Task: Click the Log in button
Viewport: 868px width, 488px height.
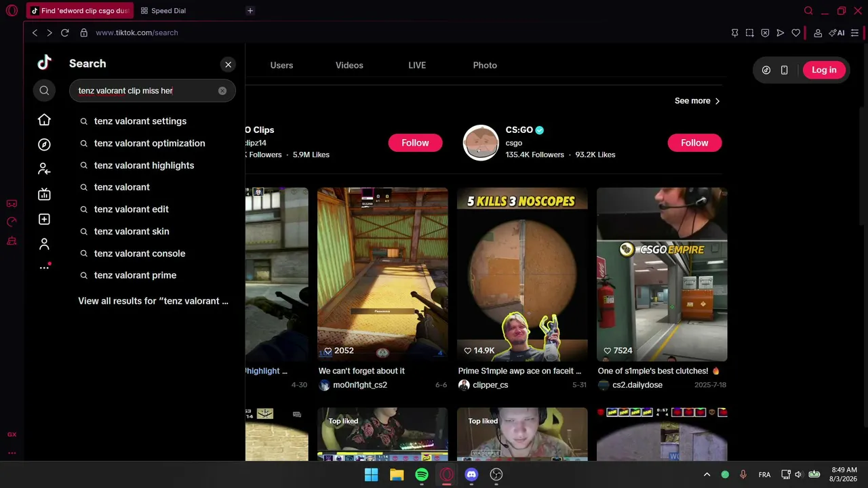Action: tap(824, 70)
